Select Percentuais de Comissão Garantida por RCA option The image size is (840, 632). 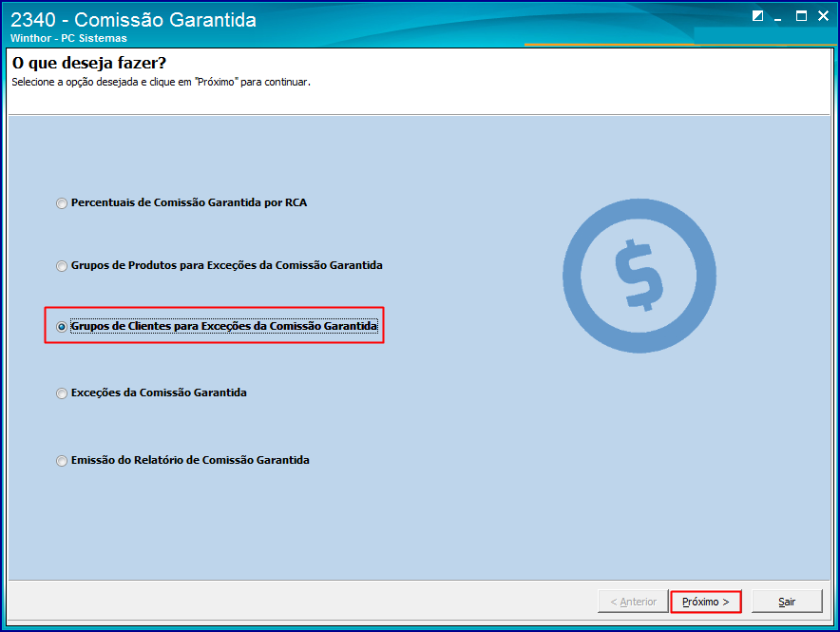181,203
